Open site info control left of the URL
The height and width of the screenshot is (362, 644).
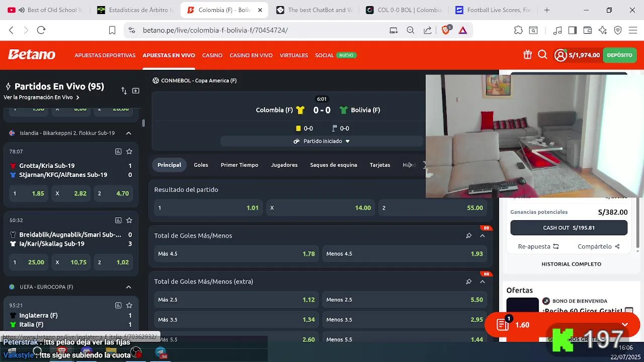(132, 30)
